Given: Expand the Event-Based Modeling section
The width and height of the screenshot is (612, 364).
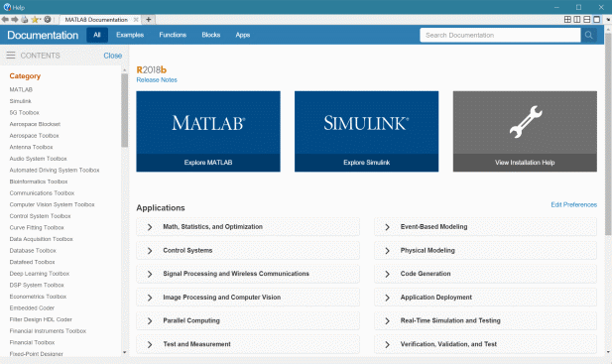Looking at the screenshot, I should pyautogui.click(x=486, y=227).
